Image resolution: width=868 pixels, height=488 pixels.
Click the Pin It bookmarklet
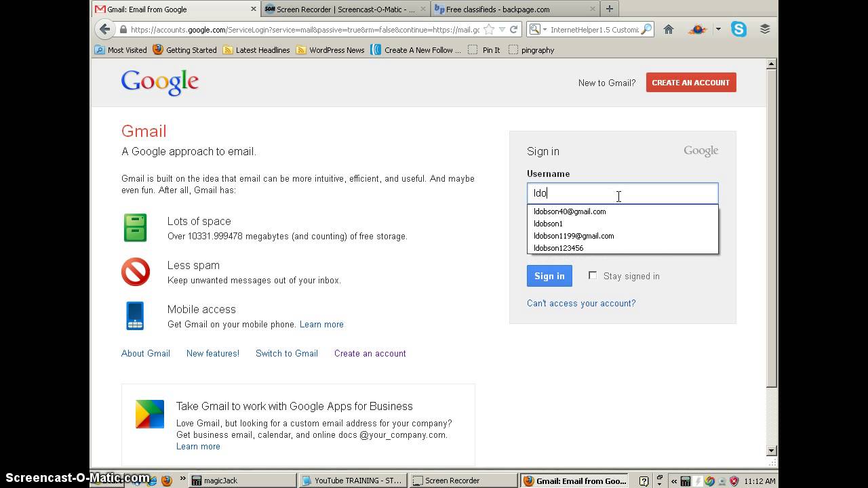[484, 49]
